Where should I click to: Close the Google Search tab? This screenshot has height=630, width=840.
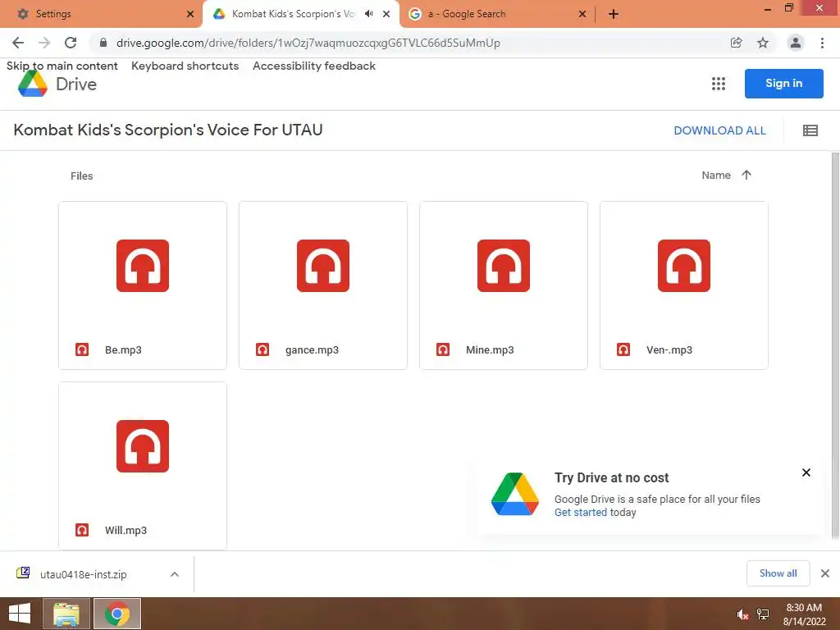[582, 14]
